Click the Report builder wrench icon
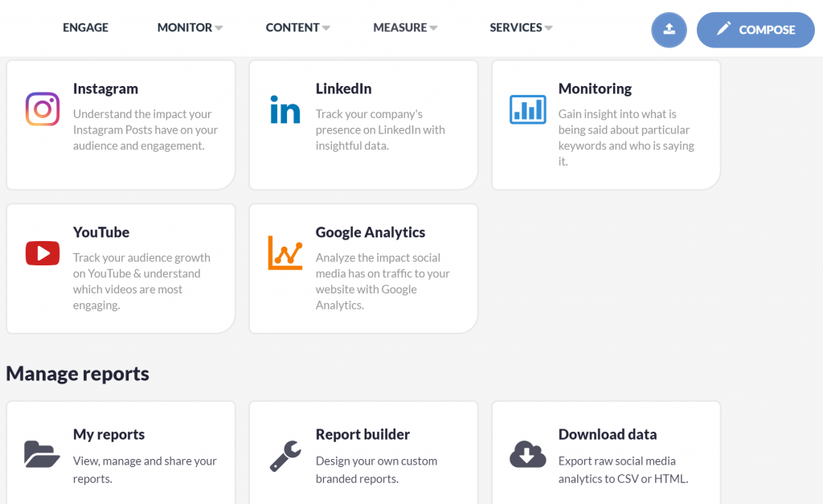 click(285, 456)
